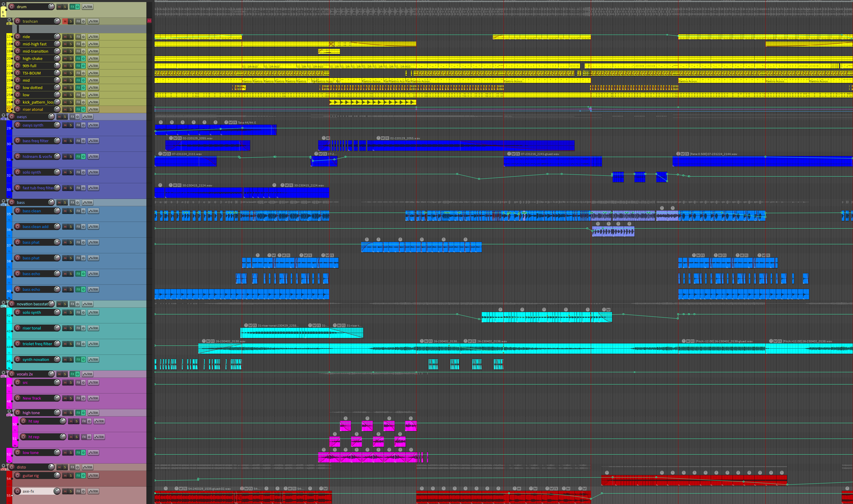The width and height of the screenshot is (853, 504).
Task: Solo the bass clean add track
Action: (x=71, y=227)
